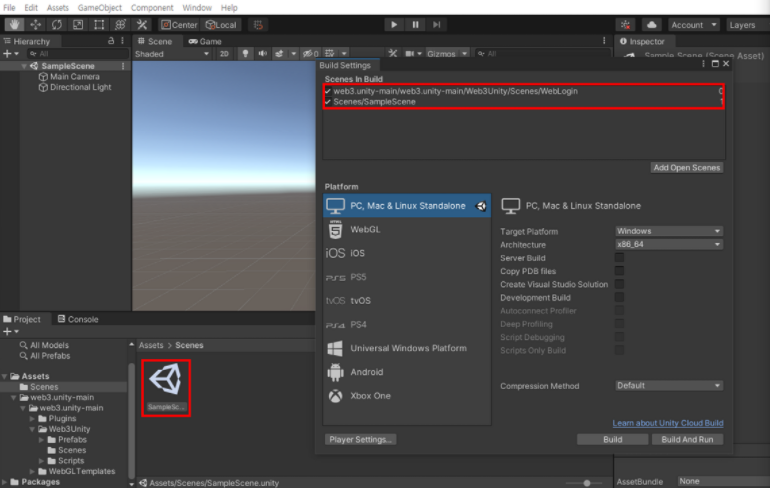This screenshot has height=488, width=770.
Task: Toggle scene audio icon
Action: pyautogui.click(x=263, y=54)
